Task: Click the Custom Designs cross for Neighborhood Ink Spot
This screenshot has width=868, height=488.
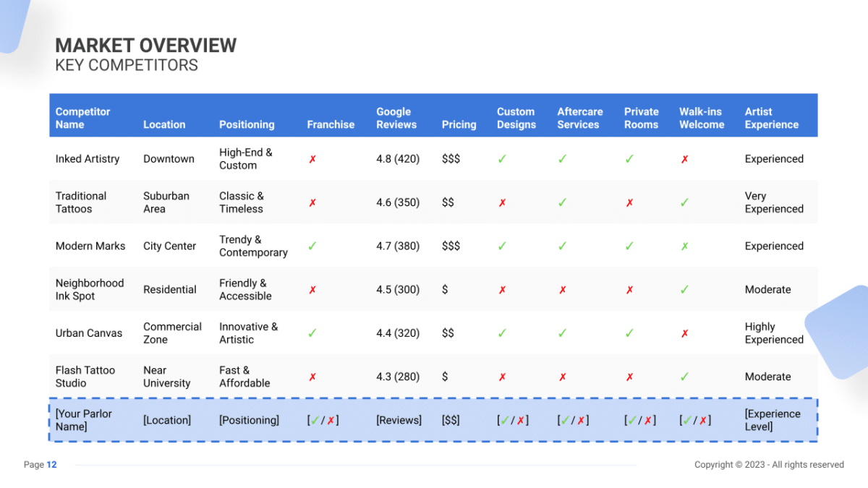Action: pyautogui.click(x=502, y=290)
